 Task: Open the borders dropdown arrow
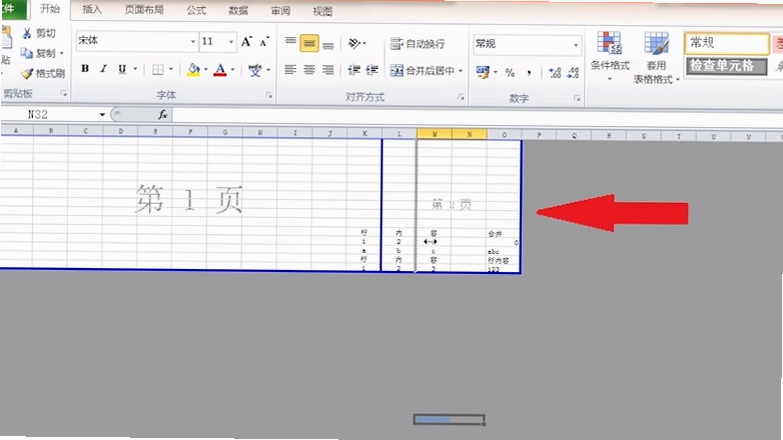[x=171, y=69]
